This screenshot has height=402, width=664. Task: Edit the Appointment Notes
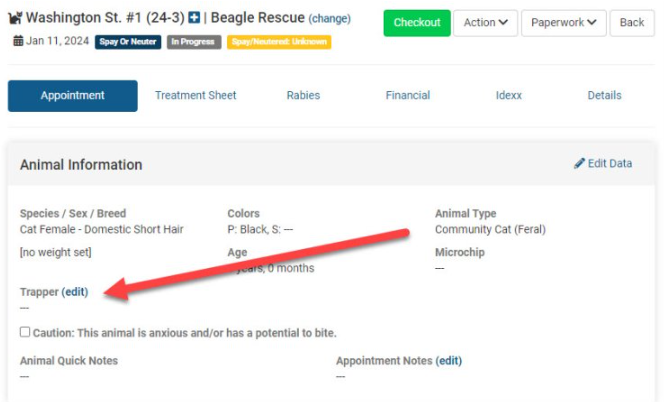[449, 361]
